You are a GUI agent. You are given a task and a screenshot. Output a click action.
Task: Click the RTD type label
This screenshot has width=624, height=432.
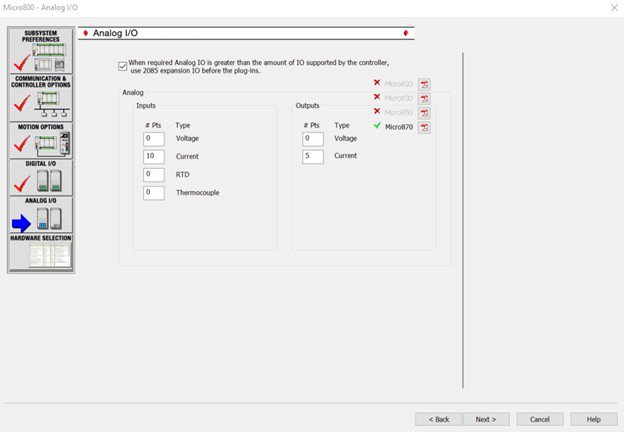point(183,175)
